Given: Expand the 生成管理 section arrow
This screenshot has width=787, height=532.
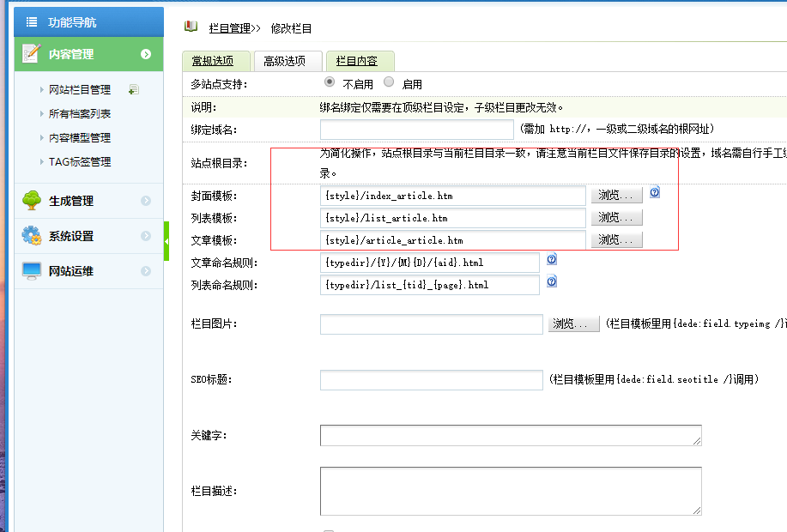Looking at the screenshot, I should point(146,201).
